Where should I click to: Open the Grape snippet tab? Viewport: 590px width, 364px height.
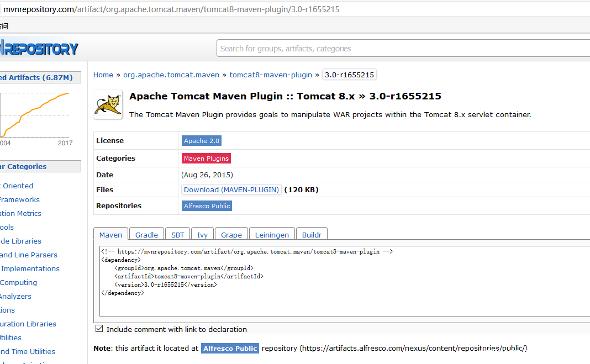click(x=231, y=235)
